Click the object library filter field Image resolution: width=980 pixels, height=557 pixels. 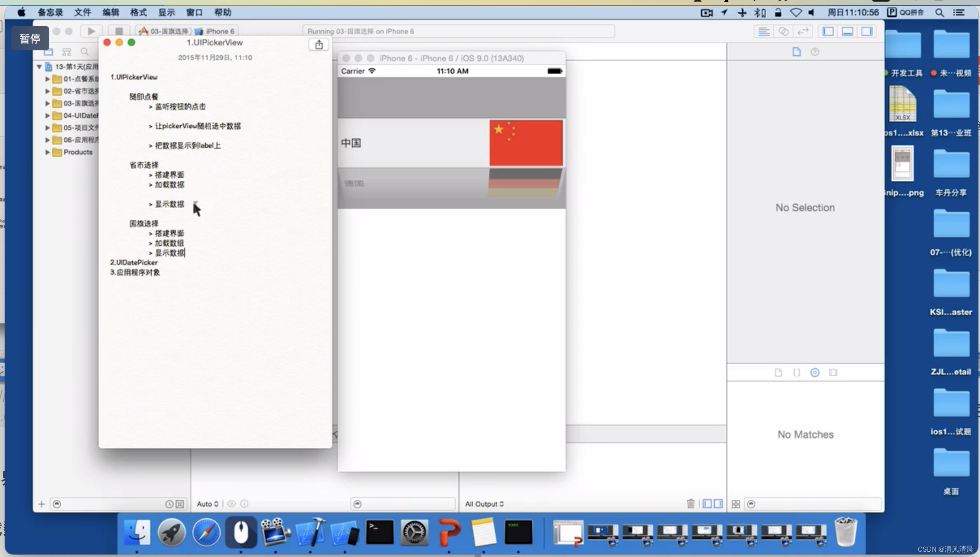pos(813,504)
